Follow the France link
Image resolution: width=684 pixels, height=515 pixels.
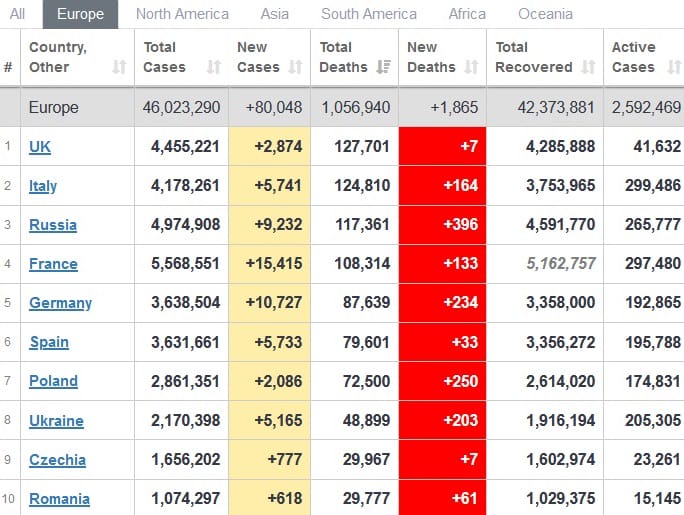(x=53, y=264)
